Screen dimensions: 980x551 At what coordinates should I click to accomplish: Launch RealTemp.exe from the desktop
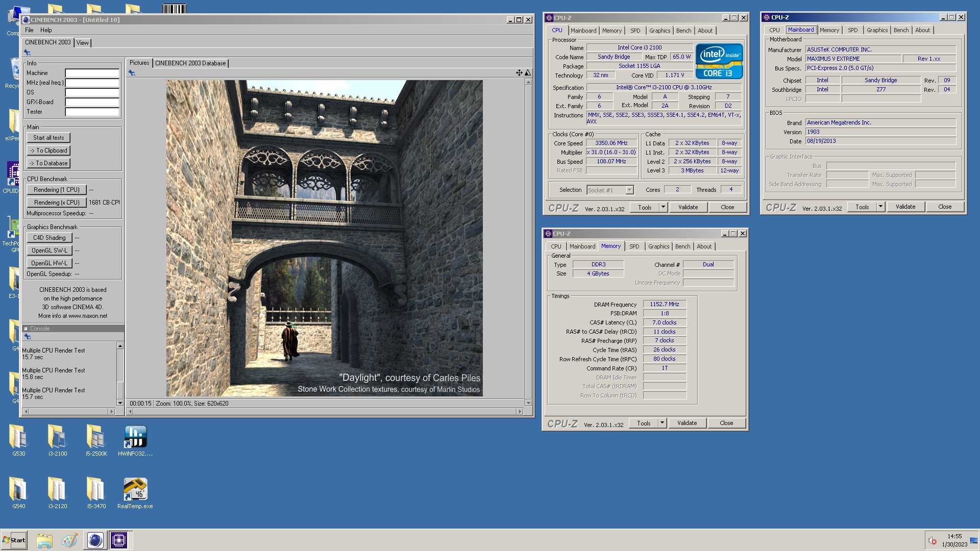[x=135, y=493]
